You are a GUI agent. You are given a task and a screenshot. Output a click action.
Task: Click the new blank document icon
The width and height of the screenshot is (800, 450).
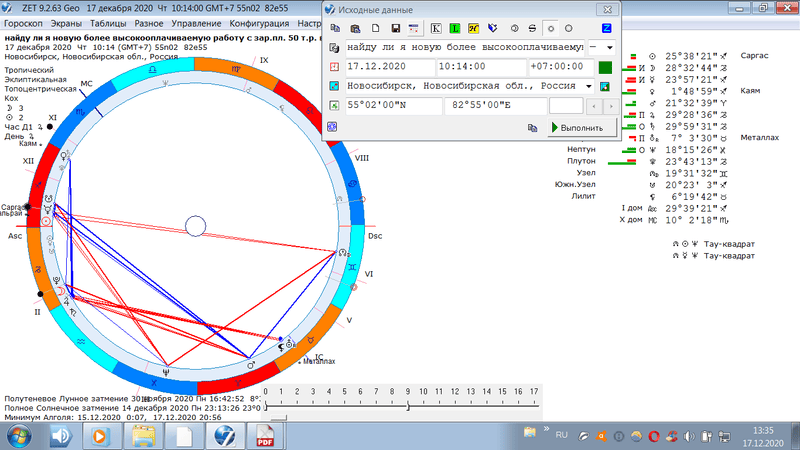tap(377, 26)
